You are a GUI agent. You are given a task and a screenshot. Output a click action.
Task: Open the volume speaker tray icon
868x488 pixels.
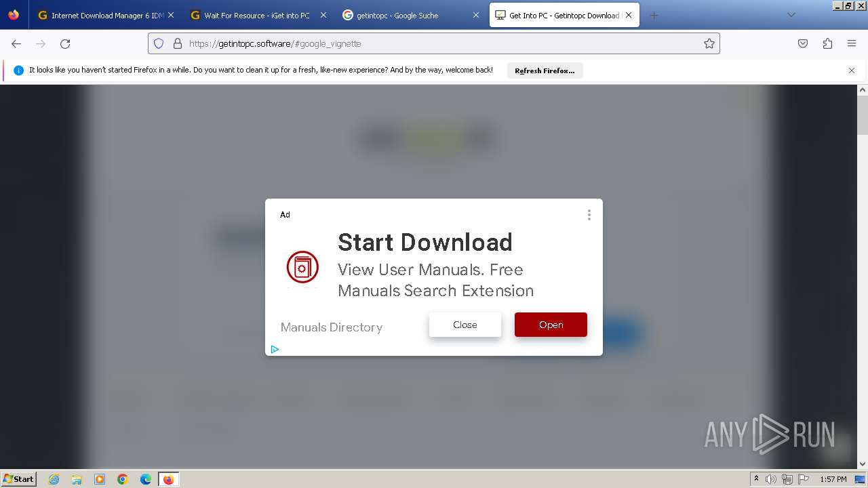771,479
